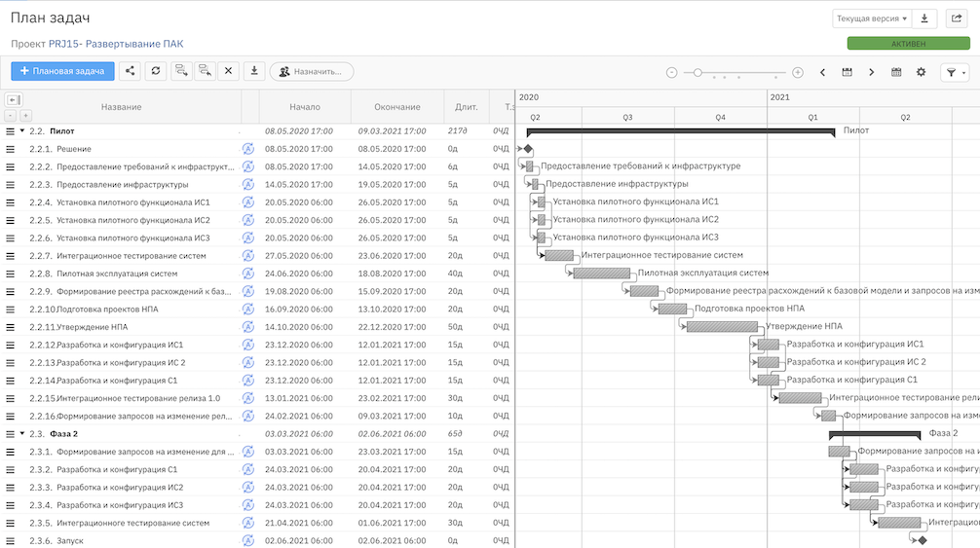Click the delete (X) icon in the toolbar
This screenshot has height=548, width=980.
(228, 71)
